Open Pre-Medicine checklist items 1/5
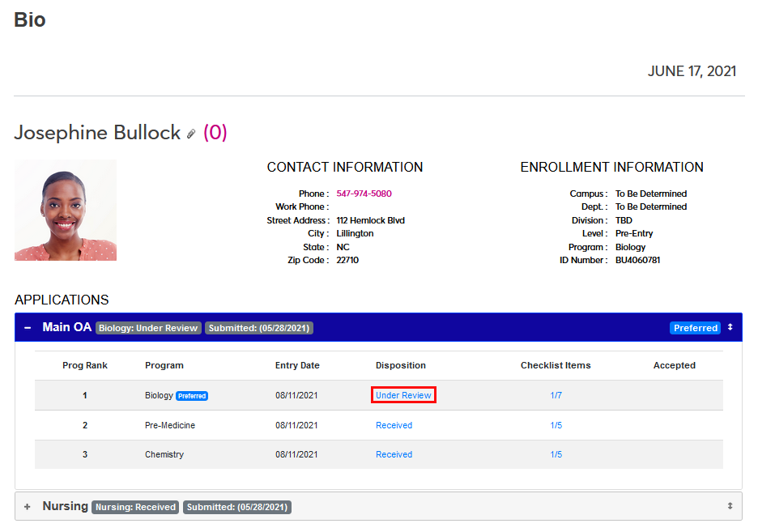The height and width of the screenshot is (532, 758). (x=556, y=425)
